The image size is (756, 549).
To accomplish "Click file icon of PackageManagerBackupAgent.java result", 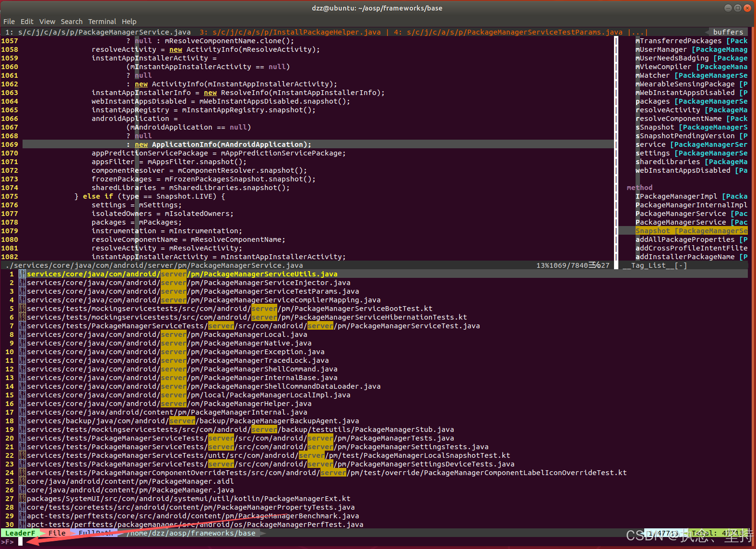I will pyautogui.click(x=22, y=421).
